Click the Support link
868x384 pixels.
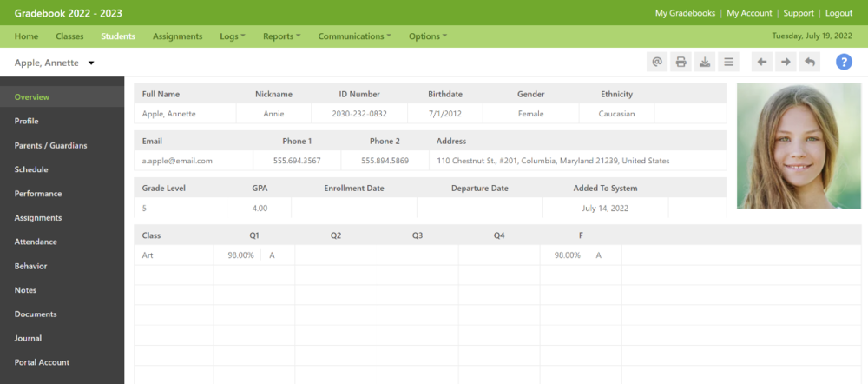coord(799,13)
